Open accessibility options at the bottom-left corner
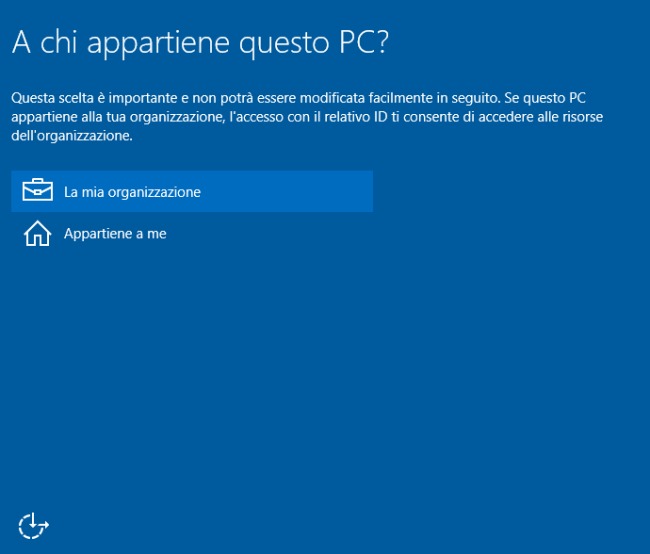The width and height of the screenshot is (650, 554). (x=33, y=524)
